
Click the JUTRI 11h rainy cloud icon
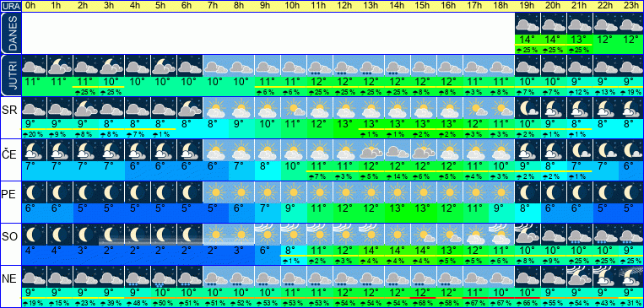(x=319, y=66)
